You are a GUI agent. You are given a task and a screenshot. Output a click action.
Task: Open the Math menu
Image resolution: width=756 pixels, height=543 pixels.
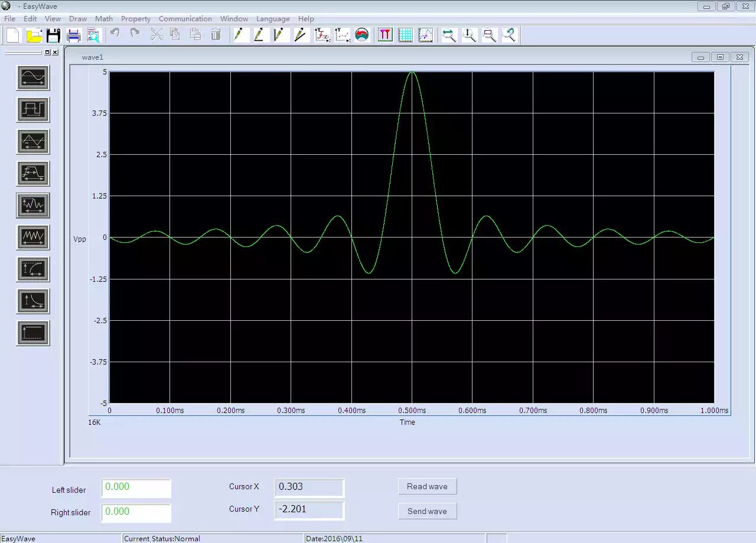(104, 19)
